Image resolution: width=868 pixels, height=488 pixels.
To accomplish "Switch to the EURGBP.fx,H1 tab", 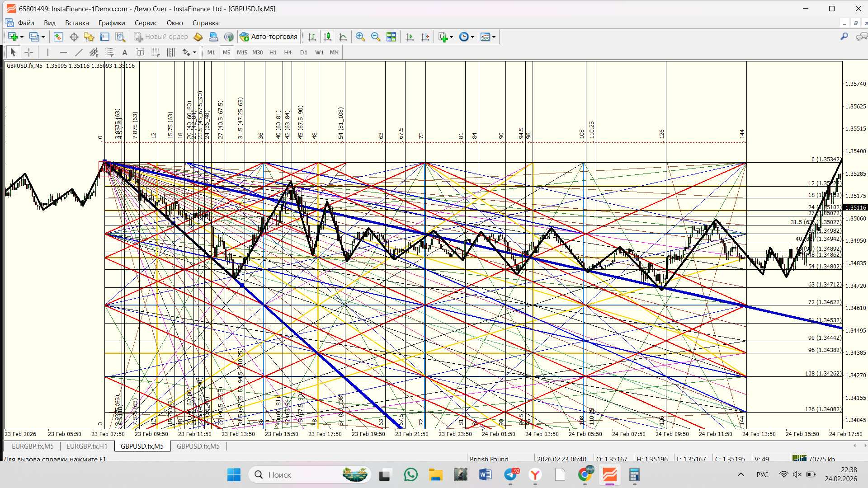I will coord(87,446).
